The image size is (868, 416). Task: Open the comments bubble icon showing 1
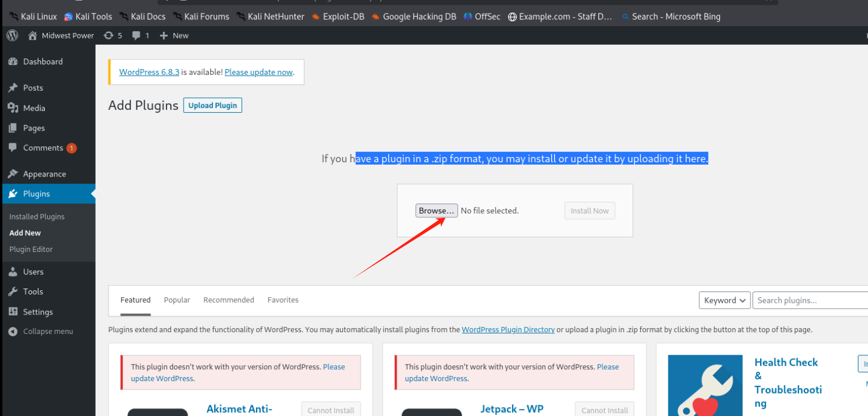(136, 35)
